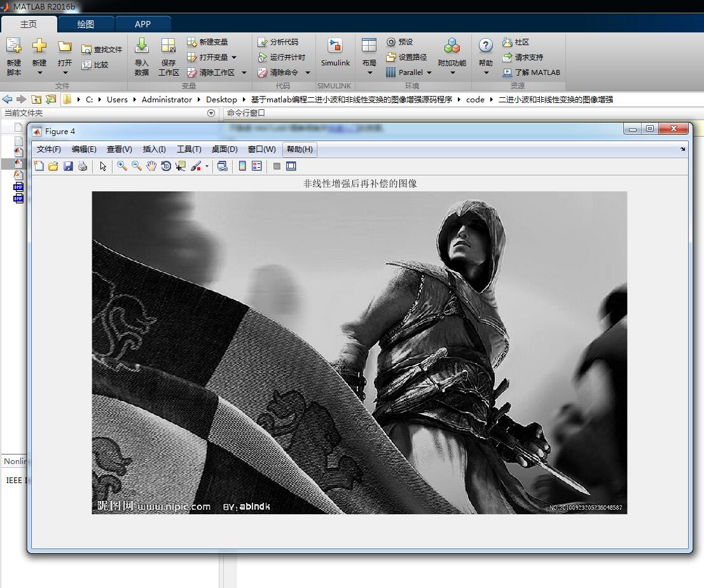Click Clear Commands (清除命令)
Screen dimensions: 704x588
(x=278, y=72)
